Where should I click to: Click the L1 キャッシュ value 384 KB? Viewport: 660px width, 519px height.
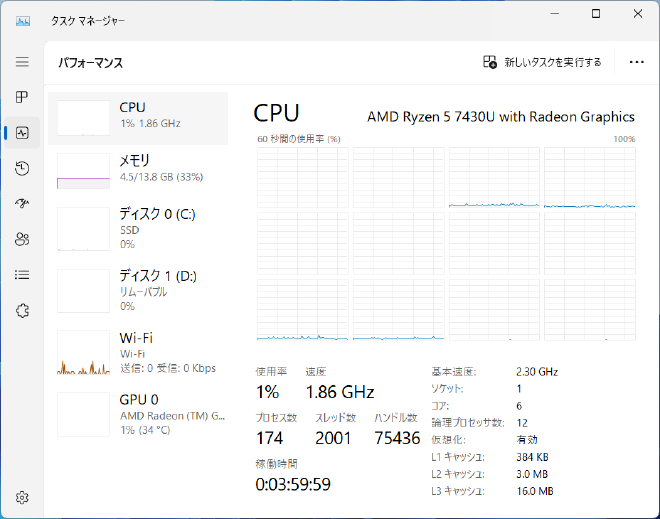532,457
